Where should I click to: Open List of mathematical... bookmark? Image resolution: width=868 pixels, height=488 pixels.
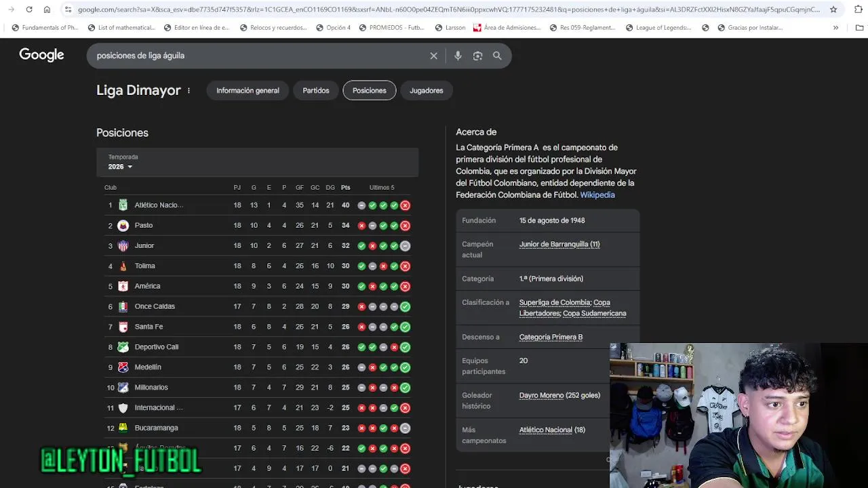pos(121,28)
